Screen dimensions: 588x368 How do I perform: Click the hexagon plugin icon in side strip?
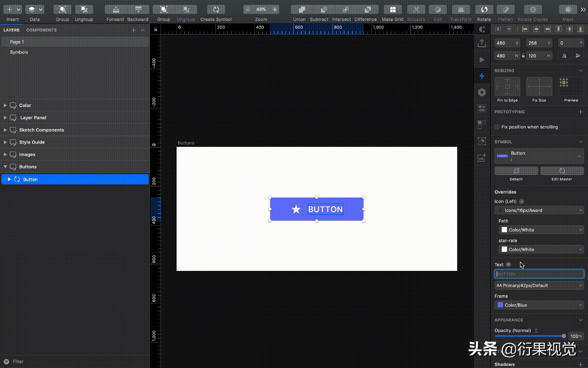coord(482,92)
